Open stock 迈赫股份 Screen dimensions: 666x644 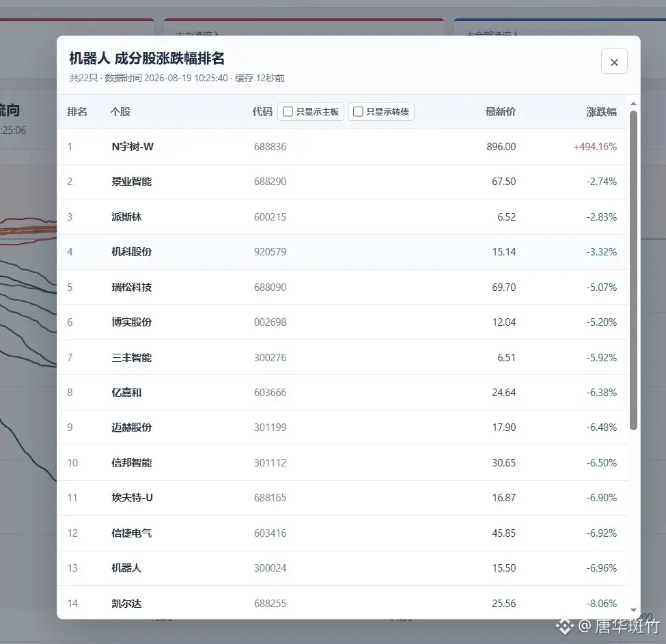coord(132,428)
